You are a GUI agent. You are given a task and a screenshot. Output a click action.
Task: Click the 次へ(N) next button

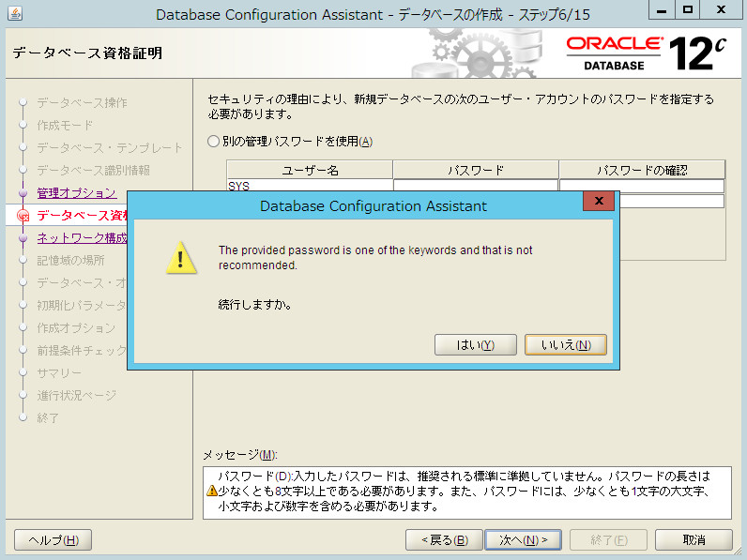point(523,540)
